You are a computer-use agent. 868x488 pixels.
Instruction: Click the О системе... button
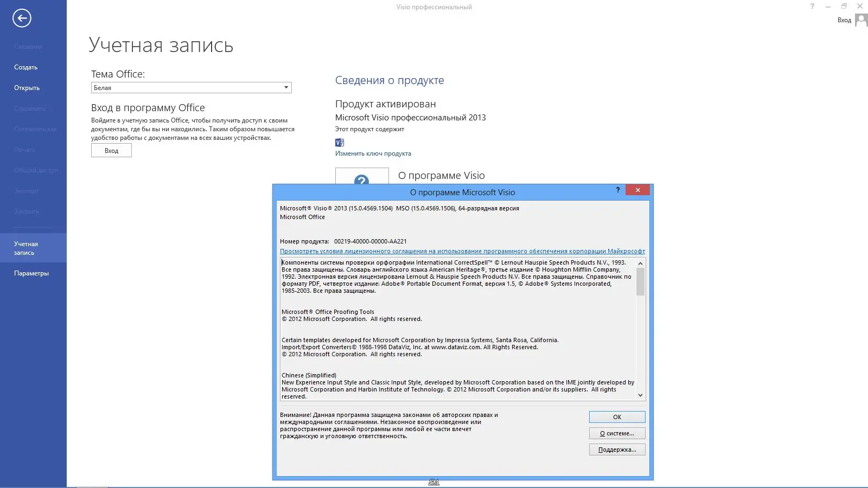tap(617, 433)
